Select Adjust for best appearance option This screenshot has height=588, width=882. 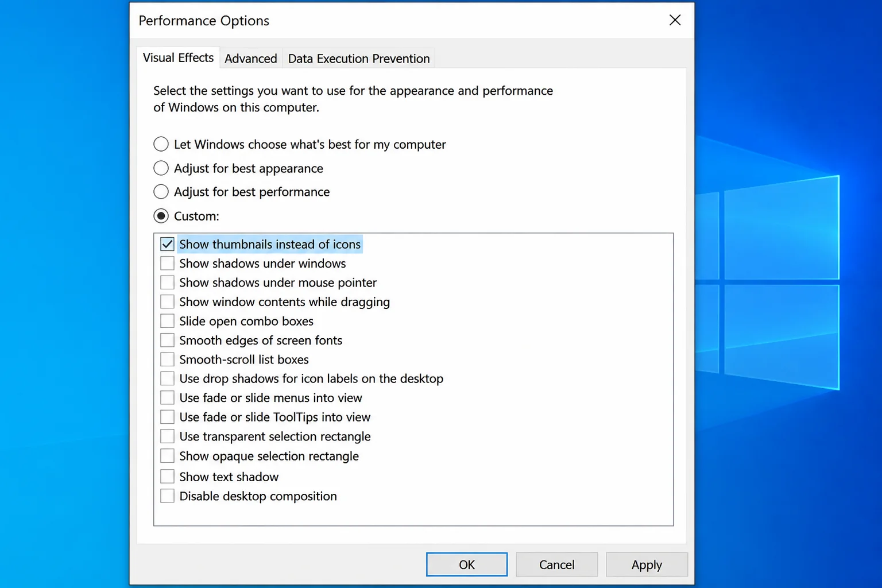(x=161, y=168)
